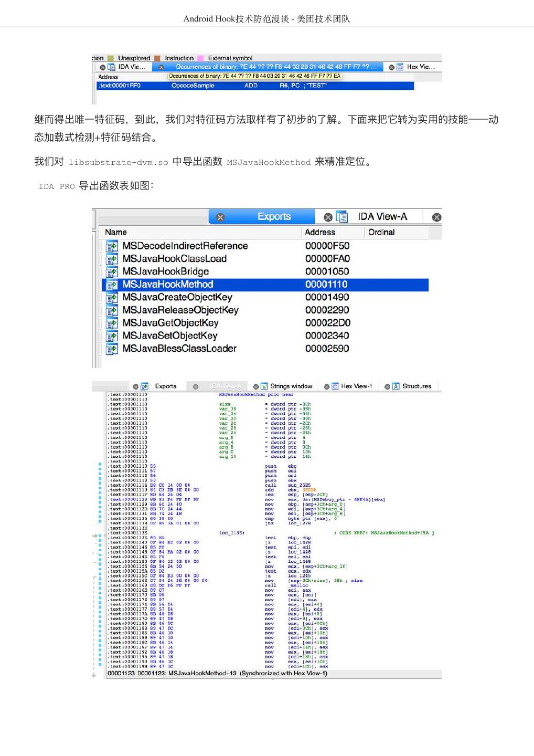The width and height of the screenshot is (534, 756).
Task: Click export icon beside MSJavaReleaseObjectKey
Action: point(112,310)
